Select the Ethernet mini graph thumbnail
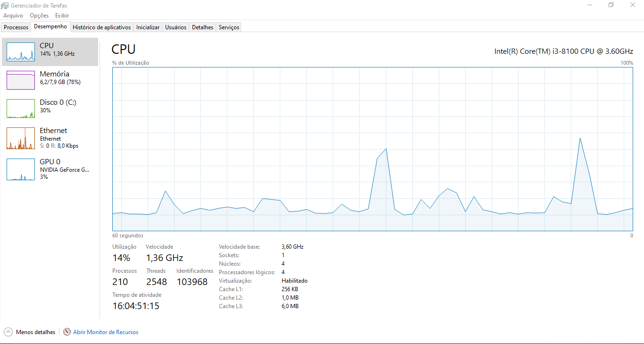This screenshot has height=344, width=644. click(21, 138)
